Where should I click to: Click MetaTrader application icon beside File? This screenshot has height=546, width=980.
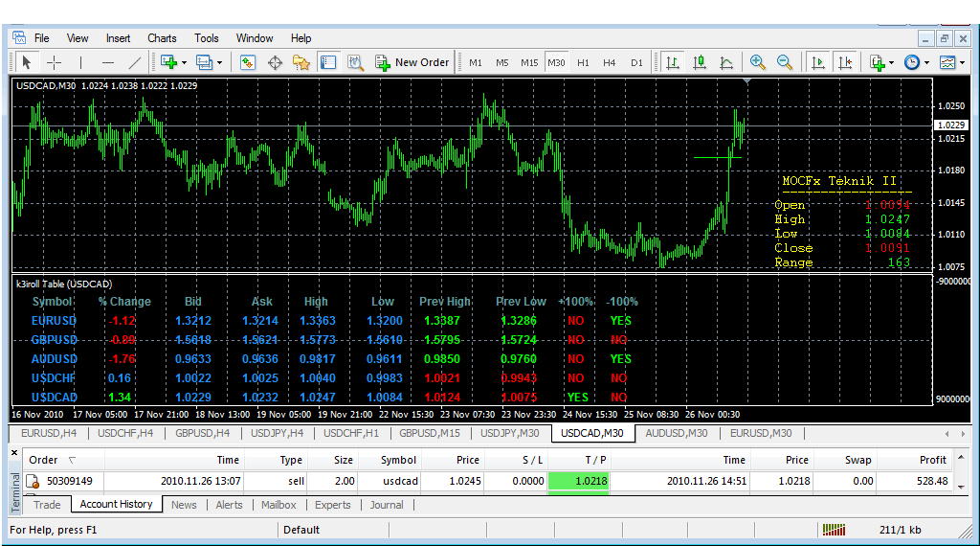pyautogui.click(x=19, y=37)
